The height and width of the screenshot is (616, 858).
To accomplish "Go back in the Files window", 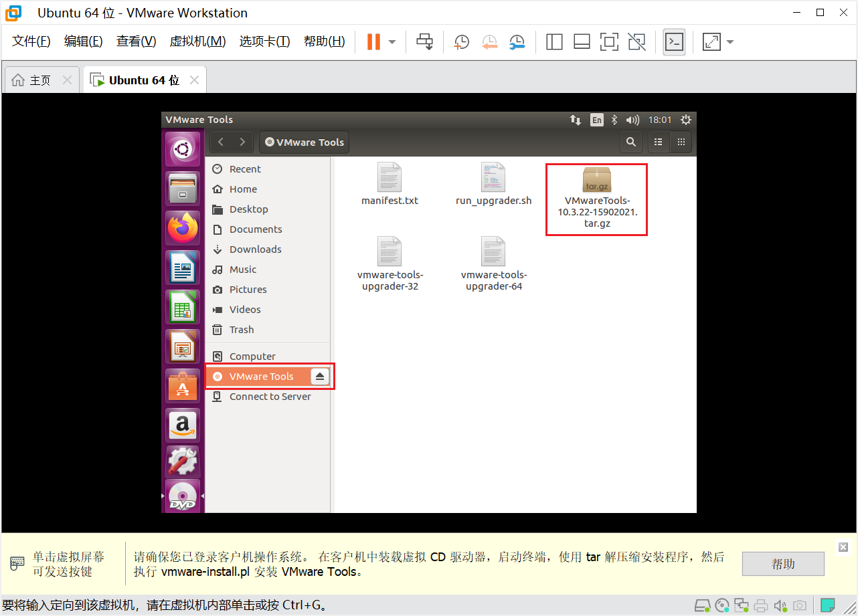I will click(221, 142).
